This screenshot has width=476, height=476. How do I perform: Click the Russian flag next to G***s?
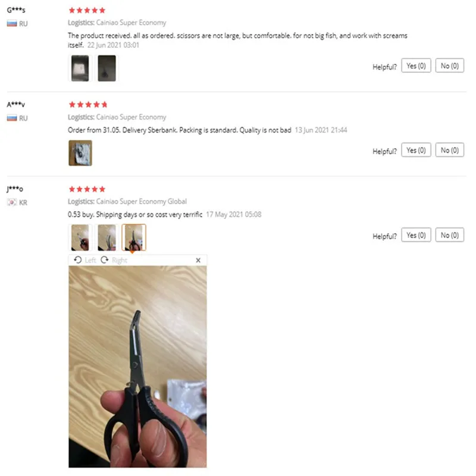pos(12,24)
